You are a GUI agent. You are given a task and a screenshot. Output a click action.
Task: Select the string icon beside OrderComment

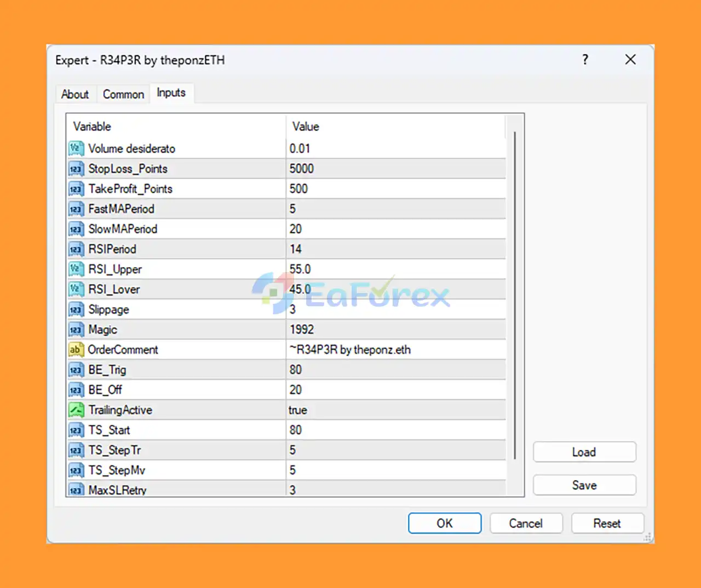click(76, 350)
